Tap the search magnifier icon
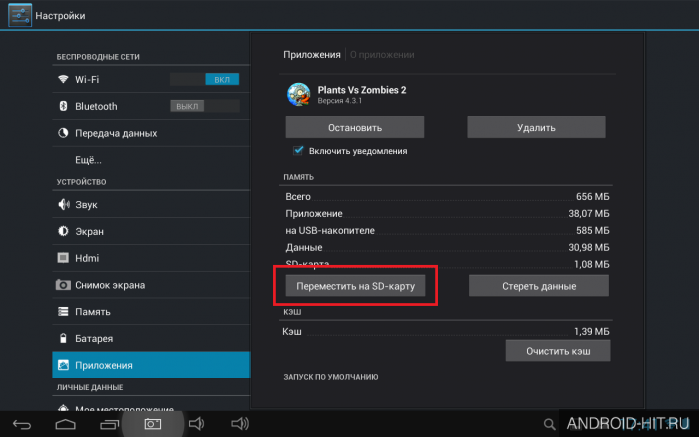 [549, 424]
